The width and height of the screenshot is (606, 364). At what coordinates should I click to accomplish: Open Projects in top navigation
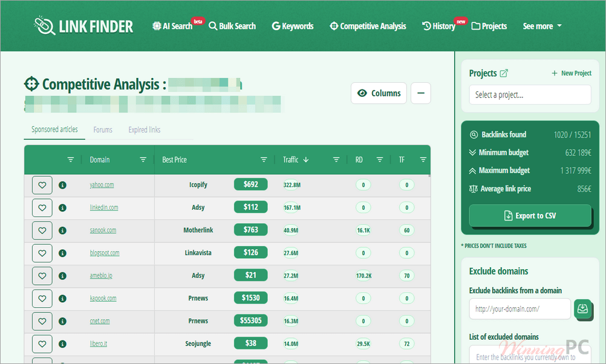click(x=489, y=26)
